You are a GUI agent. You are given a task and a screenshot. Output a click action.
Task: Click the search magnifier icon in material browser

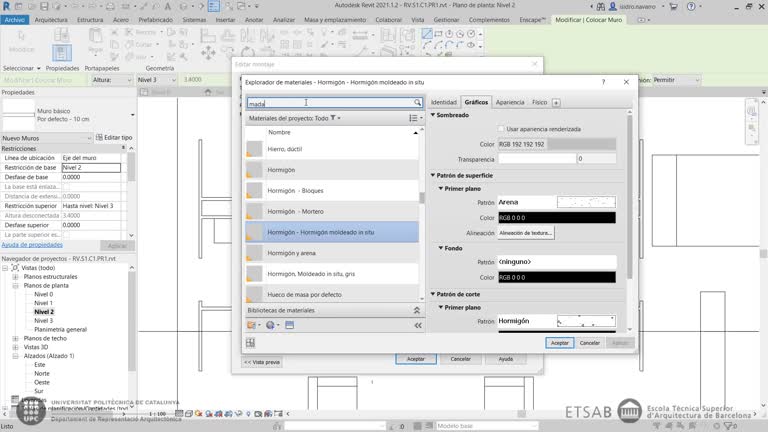(x=418, y=103)
